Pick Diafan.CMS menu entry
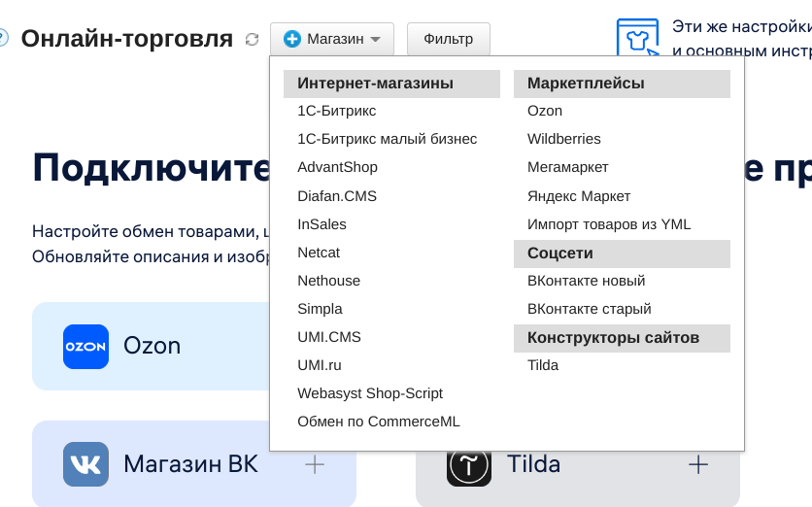Screen dimensions: 812x507 337,196
